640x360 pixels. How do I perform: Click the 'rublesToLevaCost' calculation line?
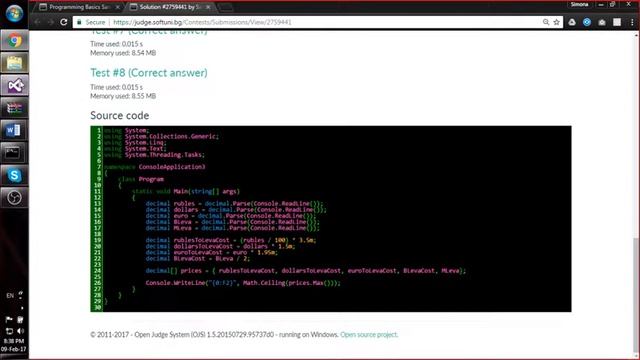[231, 240]
